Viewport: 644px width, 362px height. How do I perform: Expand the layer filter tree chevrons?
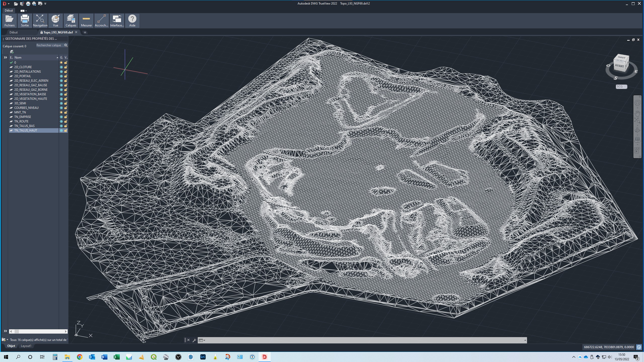tap(5, 58)
